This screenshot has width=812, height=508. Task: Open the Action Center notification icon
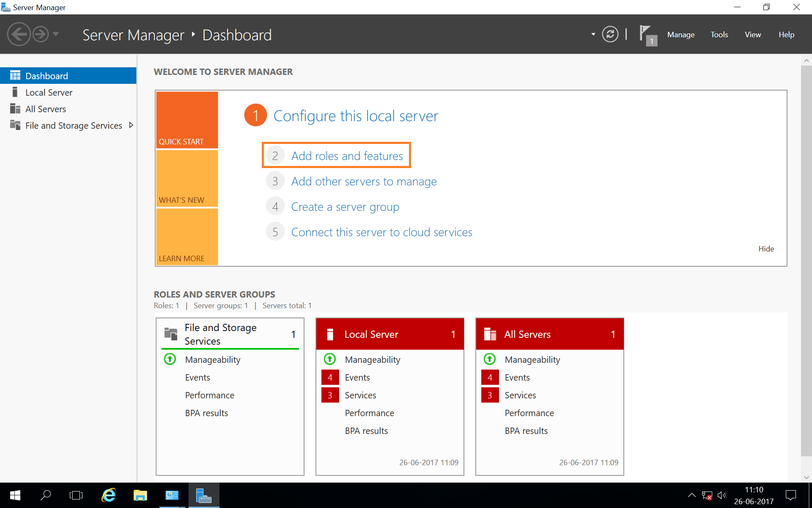pyautogui.click(x=790, y=495)
